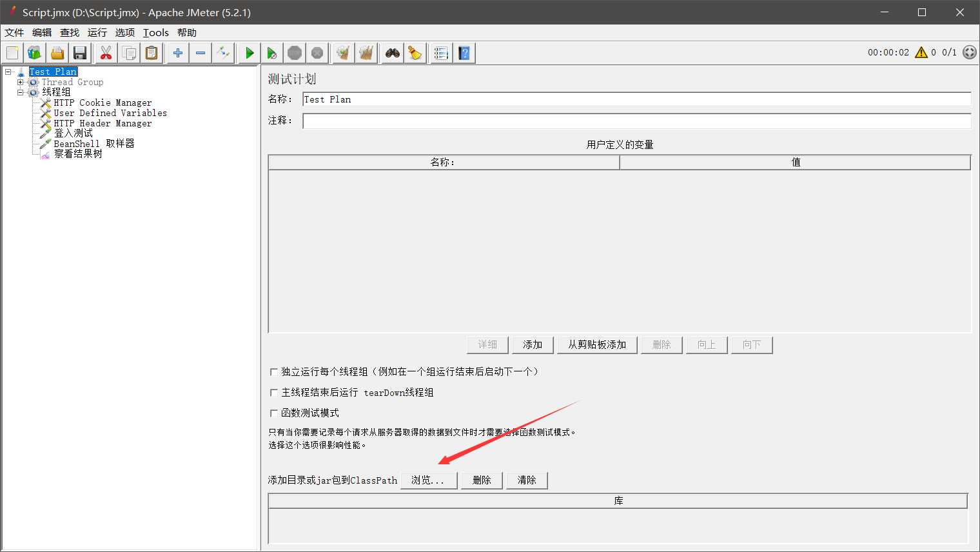Viewport: 980px width, 552px height.
Task: Click the Shutdown test icon
Action: tap(317, 53)
